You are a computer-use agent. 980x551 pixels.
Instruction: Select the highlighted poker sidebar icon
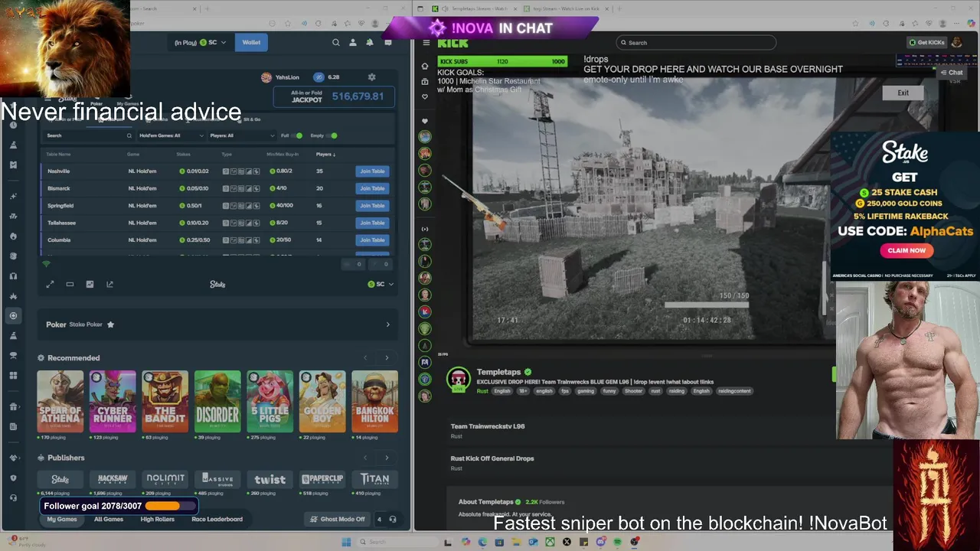(13, 315)
